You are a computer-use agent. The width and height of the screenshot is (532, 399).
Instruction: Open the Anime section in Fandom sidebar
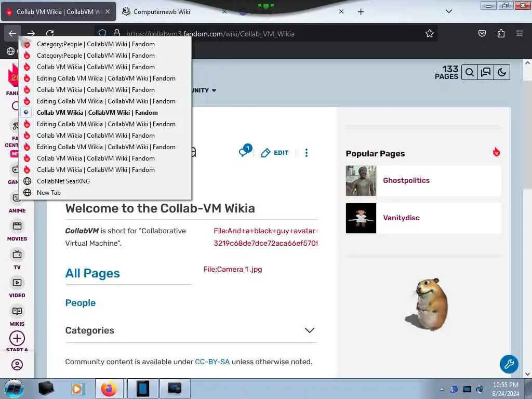(17, 203)
